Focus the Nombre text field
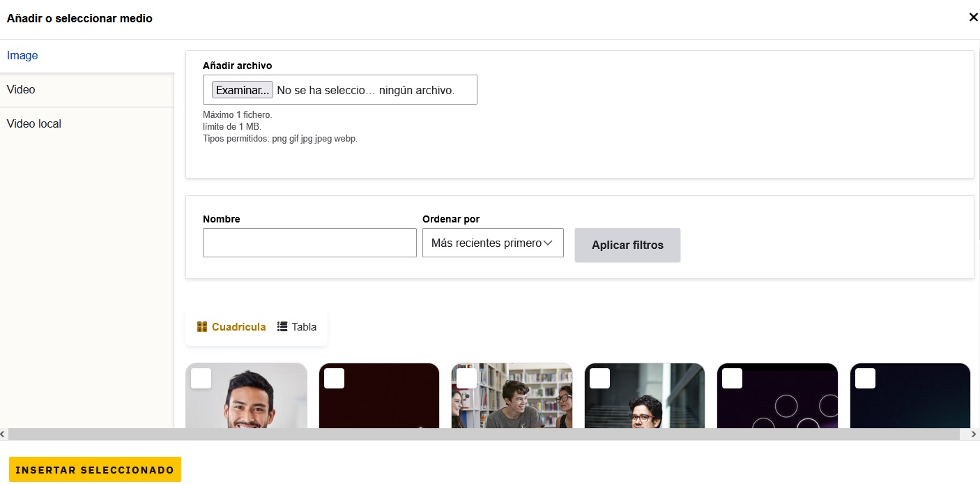Image resolution: width=980 pixels, height=484 pixels. [309, 243]
